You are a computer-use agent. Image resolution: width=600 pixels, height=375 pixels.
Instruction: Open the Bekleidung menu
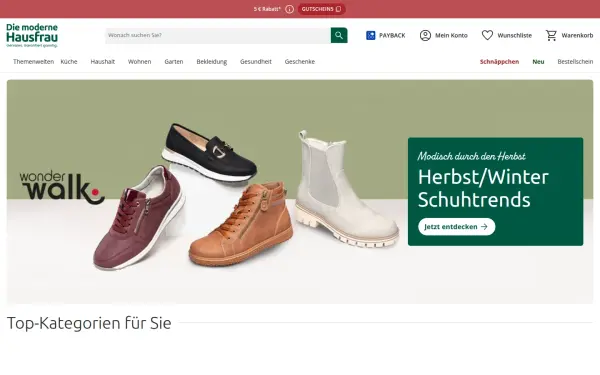[x=212, y=62]
